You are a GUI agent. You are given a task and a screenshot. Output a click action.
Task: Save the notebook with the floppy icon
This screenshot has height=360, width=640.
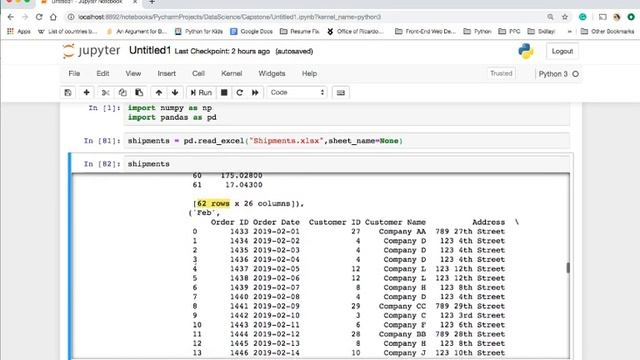click(x=68, y=93)
